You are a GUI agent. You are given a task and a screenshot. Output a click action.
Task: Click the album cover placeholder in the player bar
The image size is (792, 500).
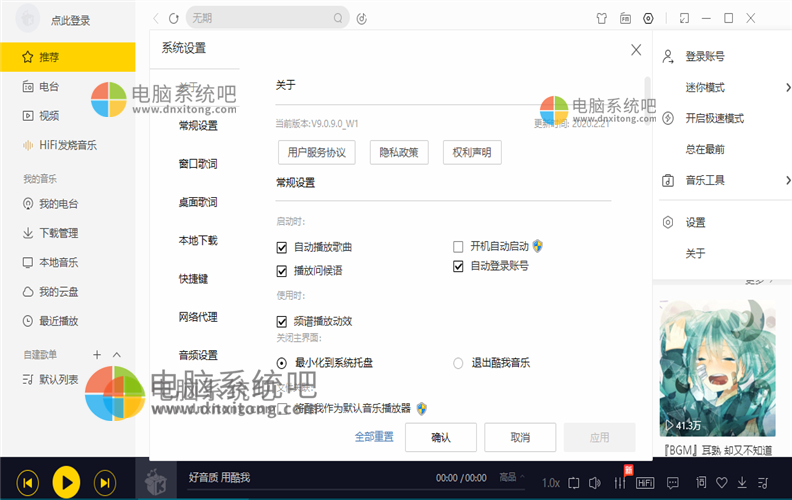pyautogui.click(x=156, y=480)
